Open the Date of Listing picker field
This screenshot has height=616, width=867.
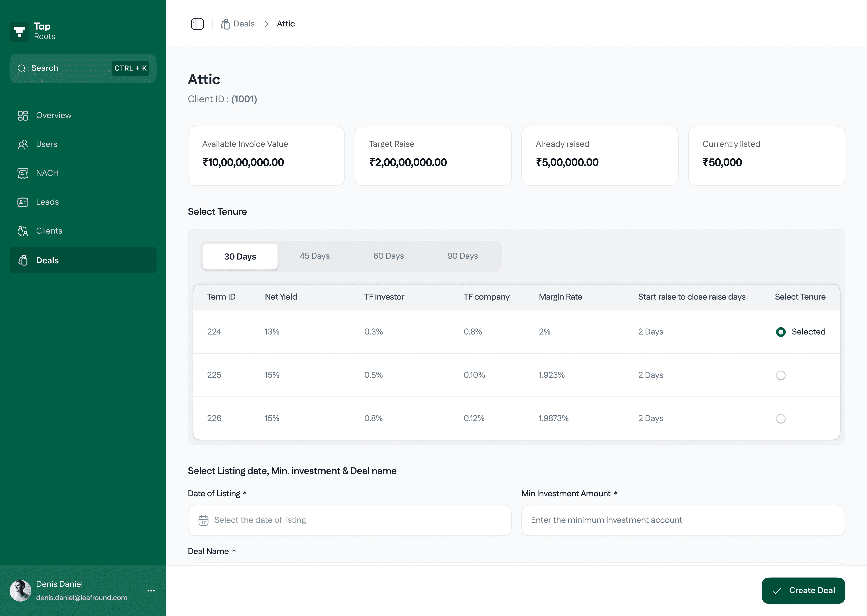(x=349, y=520)
